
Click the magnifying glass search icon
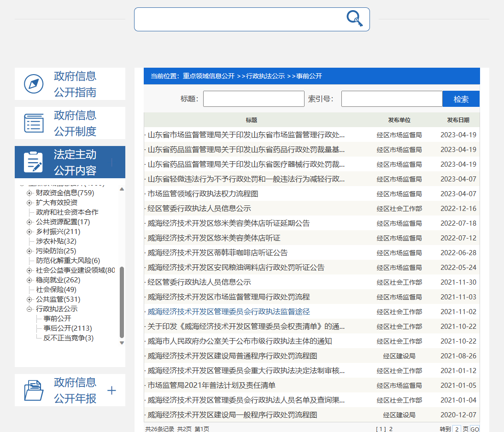[354, 18]
